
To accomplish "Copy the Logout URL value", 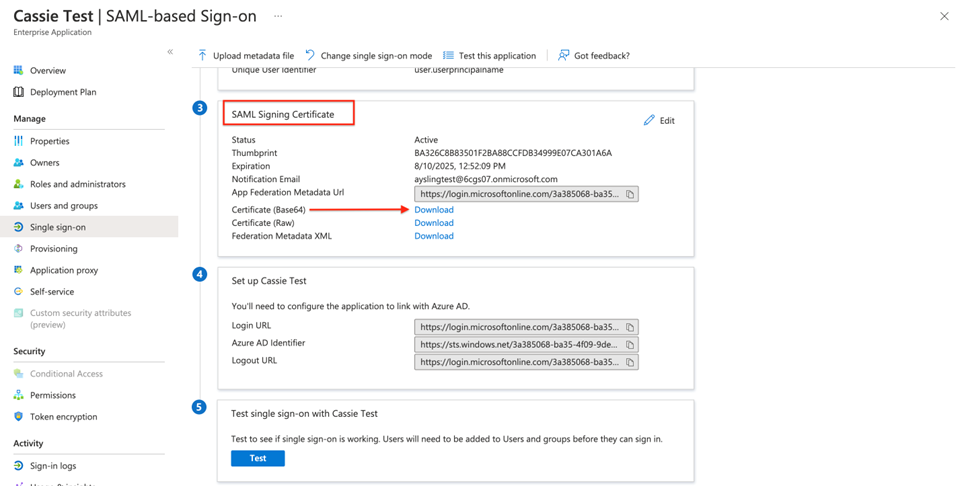I will point(630,362).
